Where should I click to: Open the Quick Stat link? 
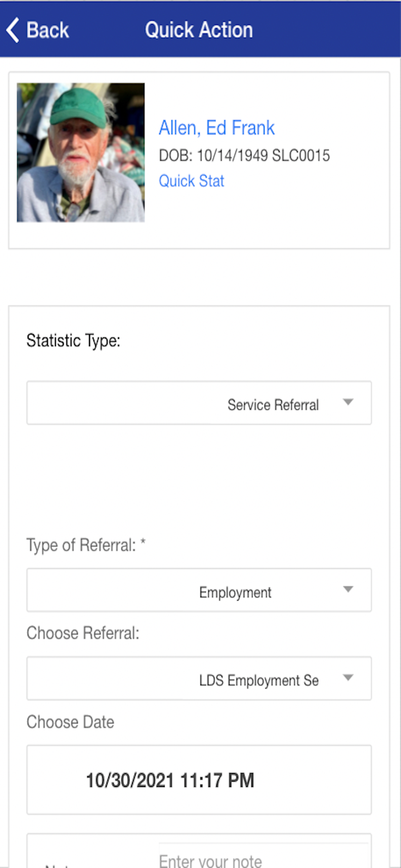click(191, 181)
